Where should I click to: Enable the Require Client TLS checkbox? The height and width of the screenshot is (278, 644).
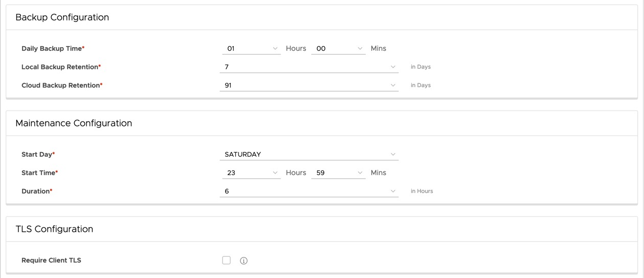[227, 260]
